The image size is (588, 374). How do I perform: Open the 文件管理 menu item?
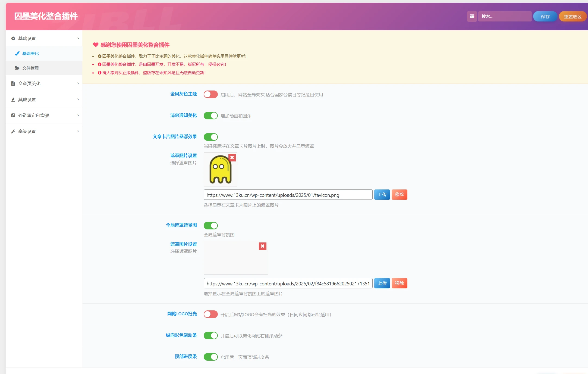coord(30,68)
